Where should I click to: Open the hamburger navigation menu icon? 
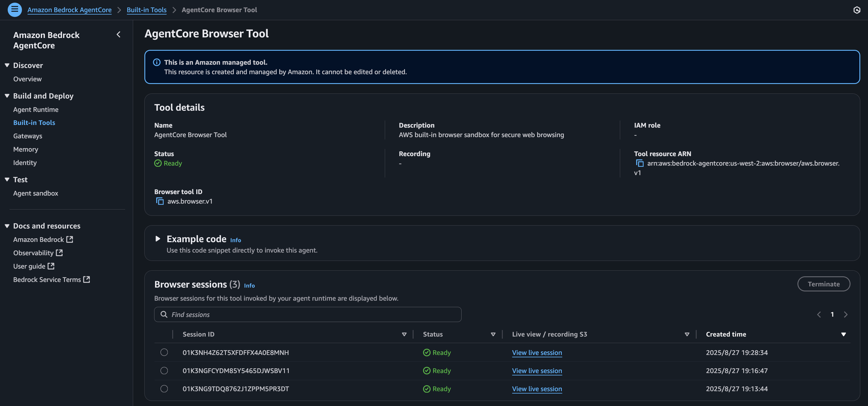point(15,9)
